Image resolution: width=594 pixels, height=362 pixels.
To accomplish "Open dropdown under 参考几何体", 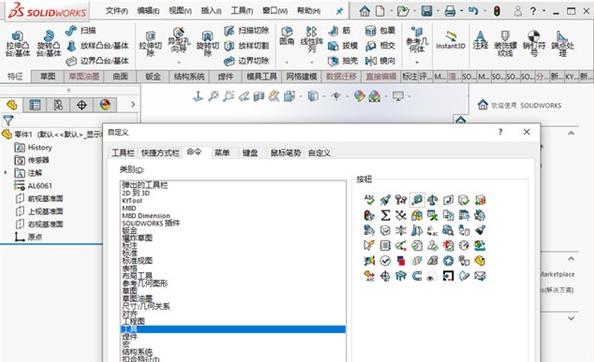I will point(417,62).
